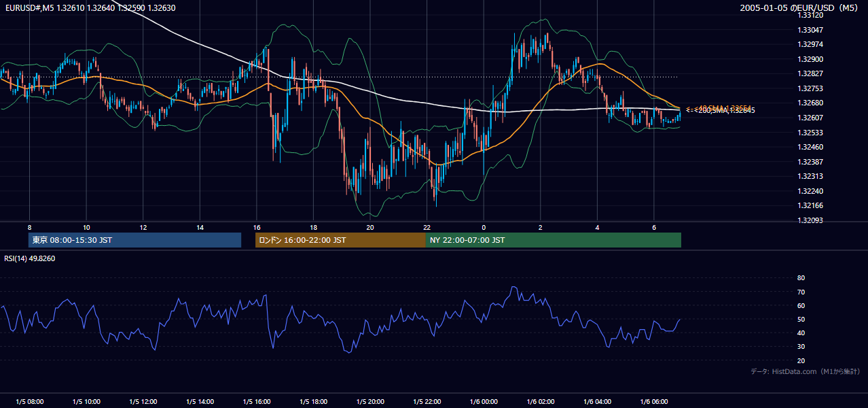The width and height of the screenshot is (868, 408).
Task: Click the NY 22:00-07:00 JST session bar
Action: click(554, 240)
